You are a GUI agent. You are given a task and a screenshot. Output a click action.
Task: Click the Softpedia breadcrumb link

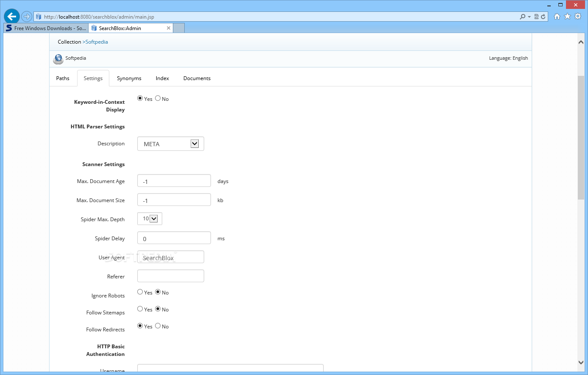coord(97,42)
